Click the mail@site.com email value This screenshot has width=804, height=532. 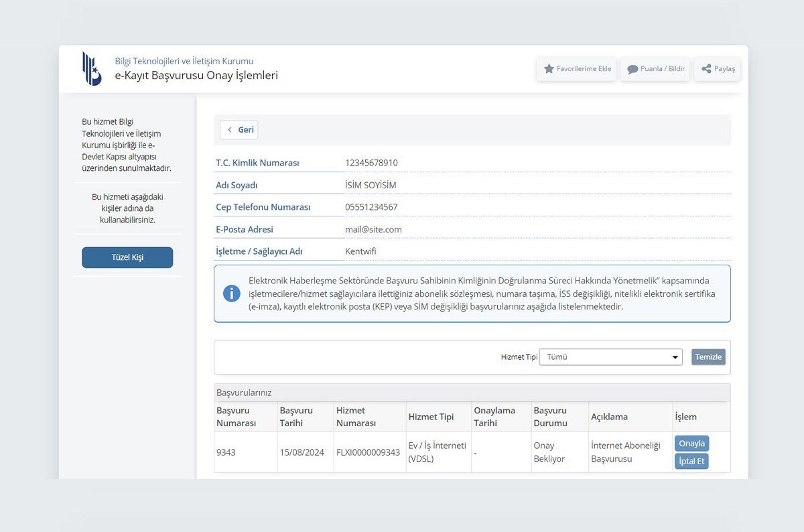click(373, 229)
